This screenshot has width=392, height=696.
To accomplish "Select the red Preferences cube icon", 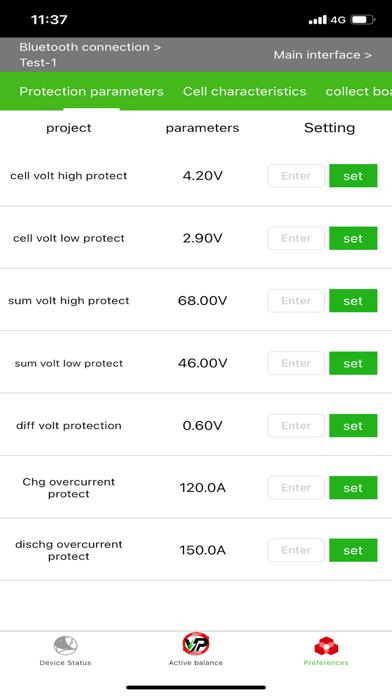I will point(326,646).
